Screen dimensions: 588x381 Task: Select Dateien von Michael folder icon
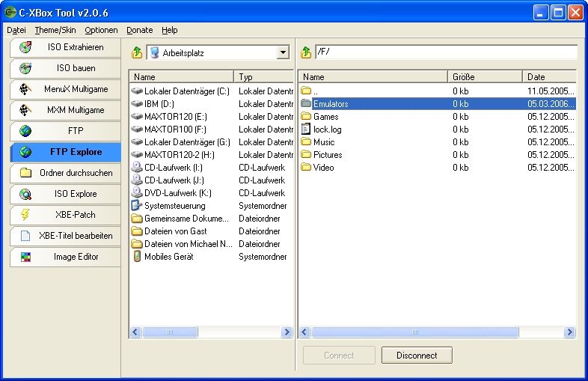coord(137,244)
